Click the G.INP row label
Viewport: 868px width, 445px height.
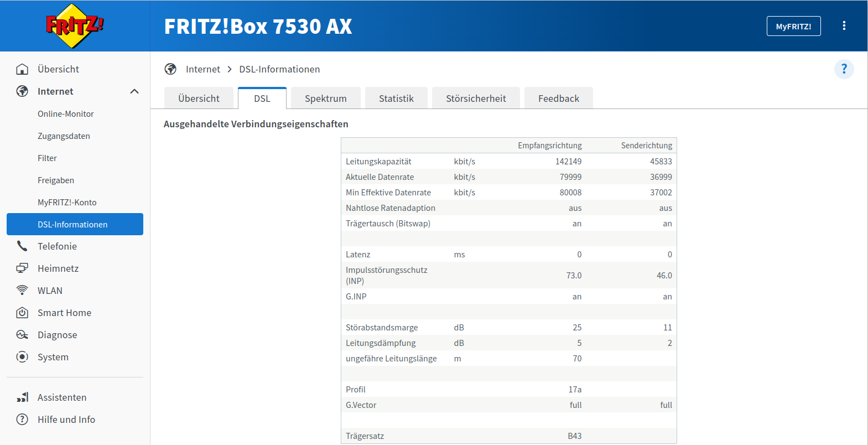click(356, 297)
